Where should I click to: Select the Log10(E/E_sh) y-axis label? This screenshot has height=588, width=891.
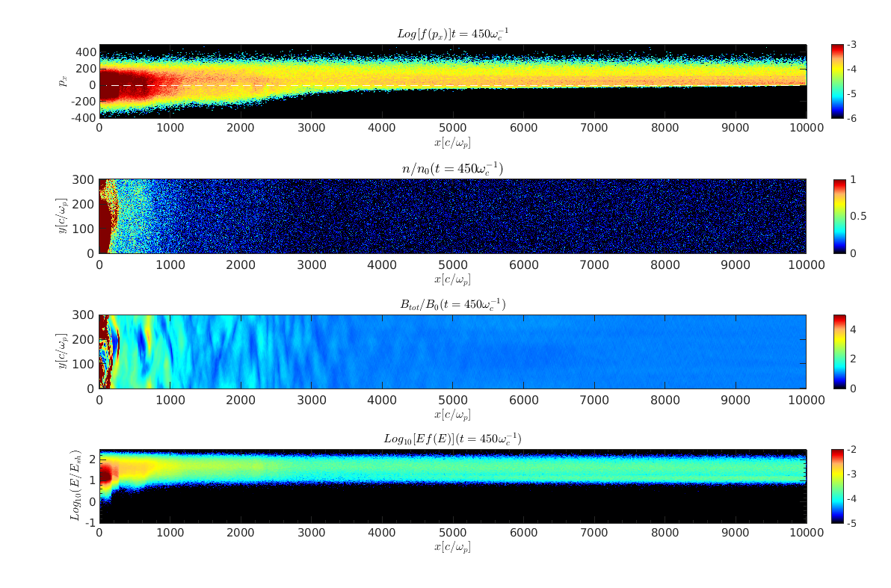click(75, 486)
